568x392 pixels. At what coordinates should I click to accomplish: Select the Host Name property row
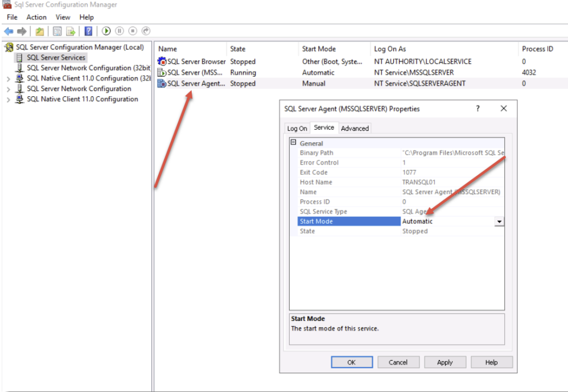click(401, 183)
